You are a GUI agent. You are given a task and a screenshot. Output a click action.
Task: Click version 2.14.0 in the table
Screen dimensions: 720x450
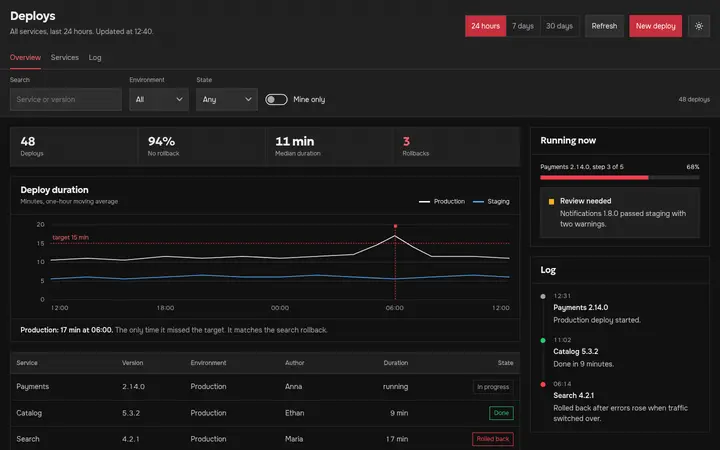click(x=134, y=387)
